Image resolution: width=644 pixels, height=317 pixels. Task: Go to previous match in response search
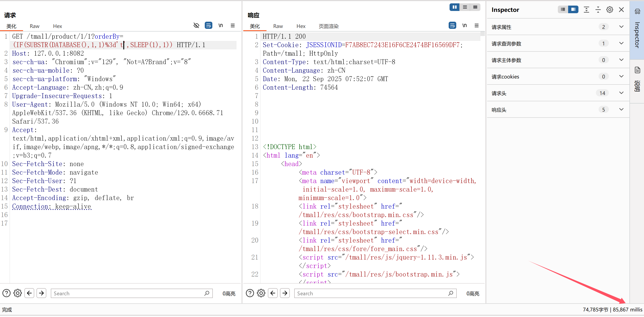273,293
